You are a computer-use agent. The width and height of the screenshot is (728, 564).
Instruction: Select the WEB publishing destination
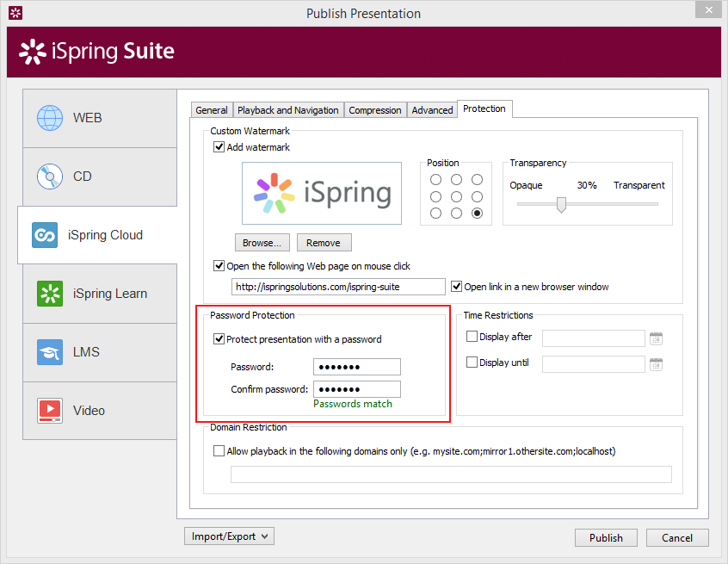(100, 119)
